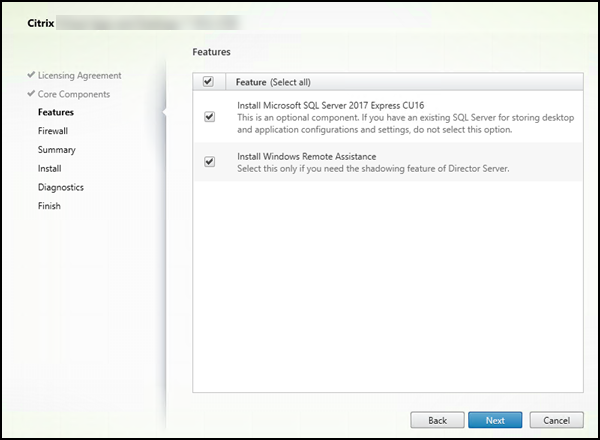Open the Core Components step
Viewport: 600px width, 440px height.
[74, 94]
